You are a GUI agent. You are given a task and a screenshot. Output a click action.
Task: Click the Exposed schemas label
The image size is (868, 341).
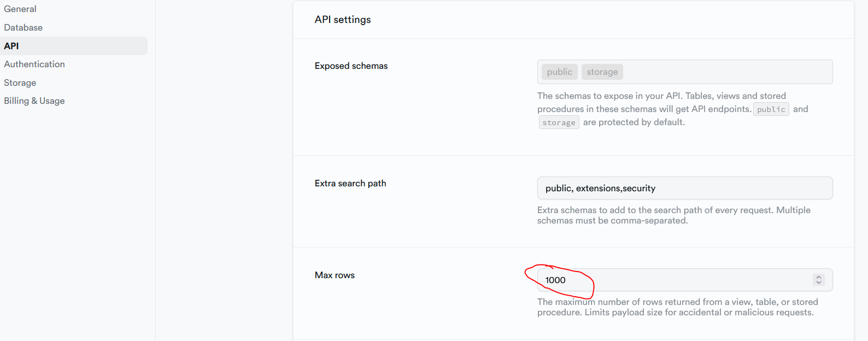351,66
